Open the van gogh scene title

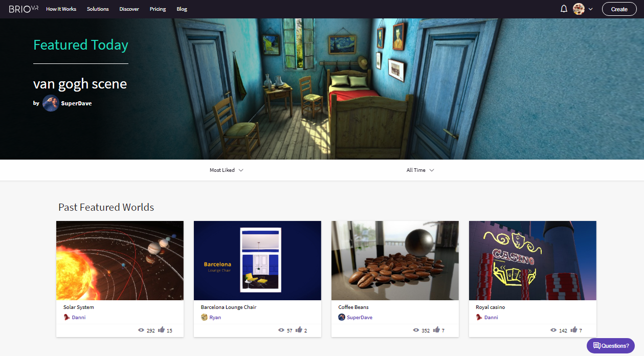point(80,83)
